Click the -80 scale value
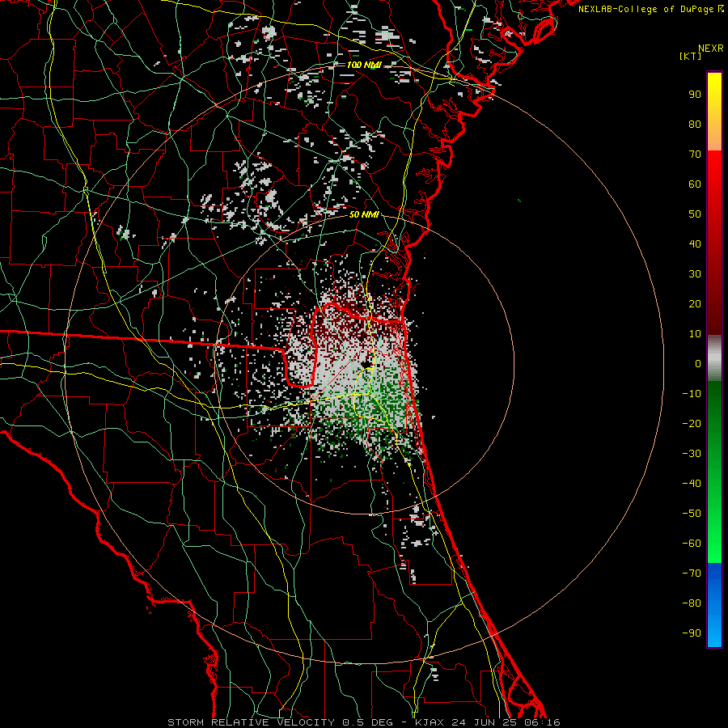 [692, 603]
